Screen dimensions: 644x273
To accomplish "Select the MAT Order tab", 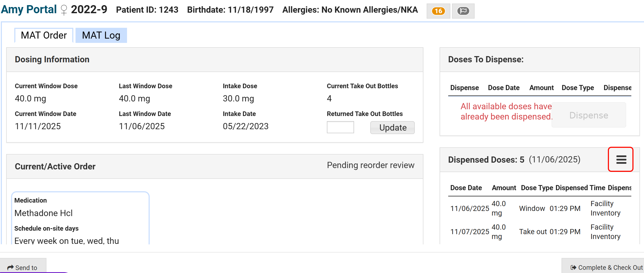I will [44, 35].
